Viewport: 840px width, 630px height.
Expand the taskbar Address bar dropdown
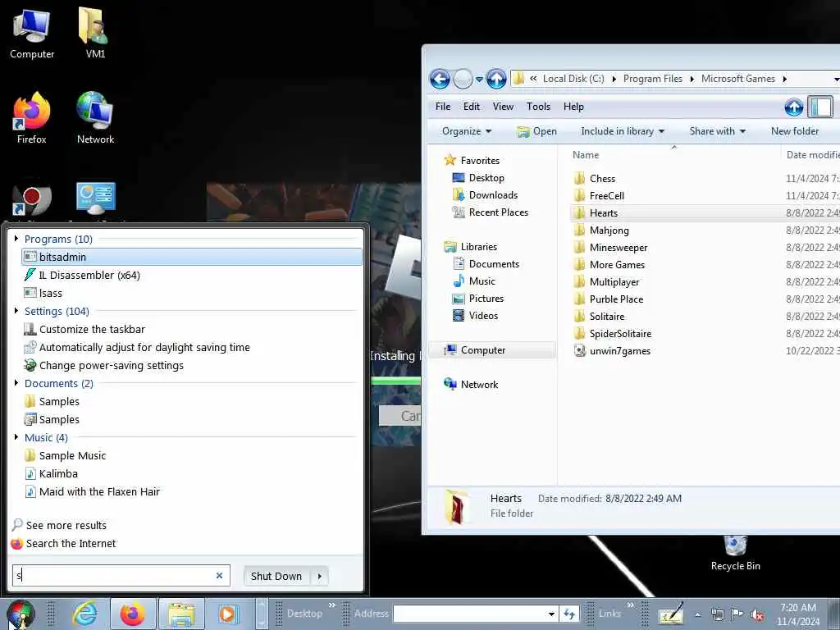[551, 614]
